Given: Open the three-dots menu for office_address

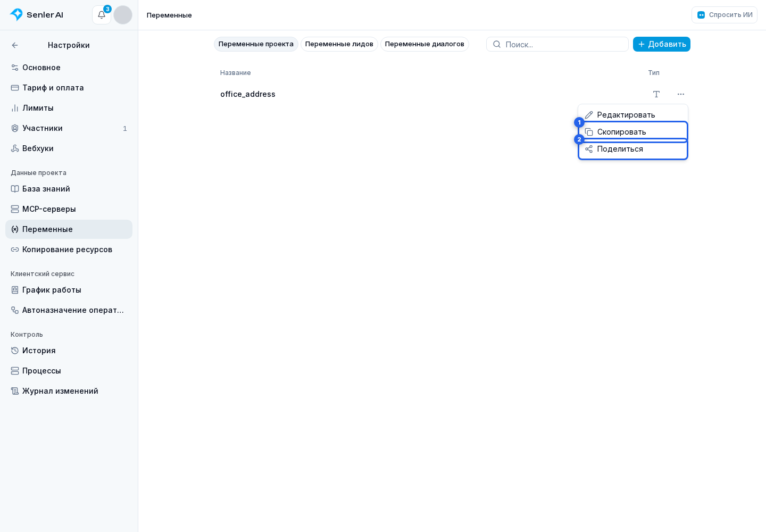Looking at the screenshot, I should tap(681, 94).
